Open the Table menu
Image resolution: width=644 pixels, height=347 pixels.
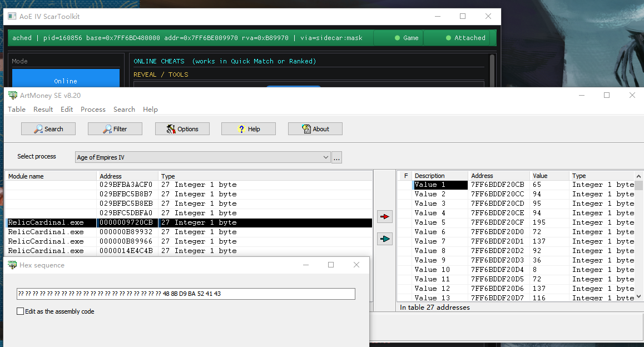[x=17, y=109]
